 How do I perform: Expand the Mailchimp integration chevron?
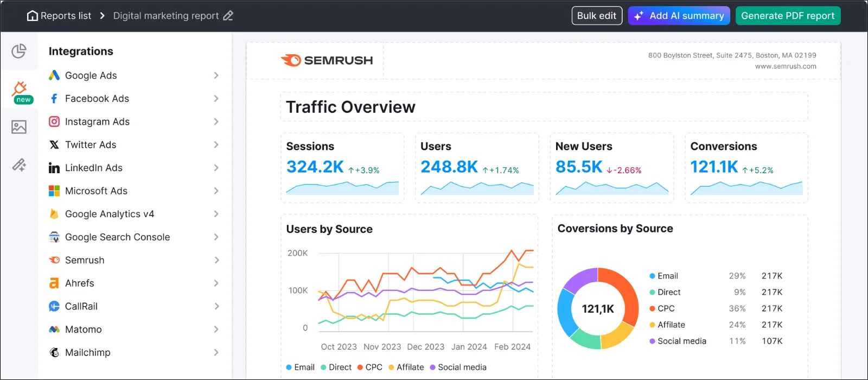216,352
